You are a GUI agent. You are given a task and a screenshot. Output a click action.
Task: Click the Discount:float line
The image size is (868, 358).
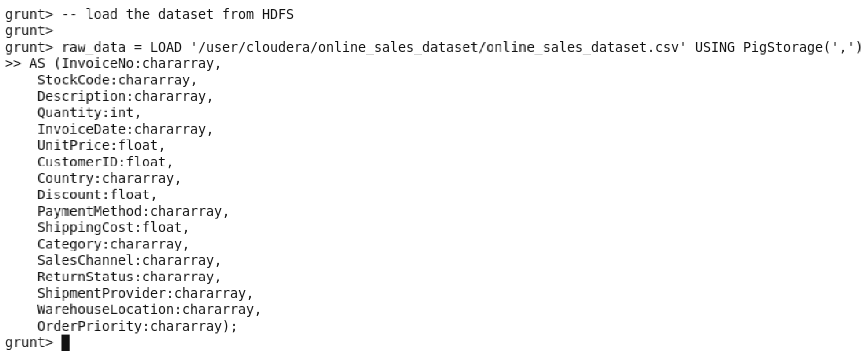tap(96, 195)
